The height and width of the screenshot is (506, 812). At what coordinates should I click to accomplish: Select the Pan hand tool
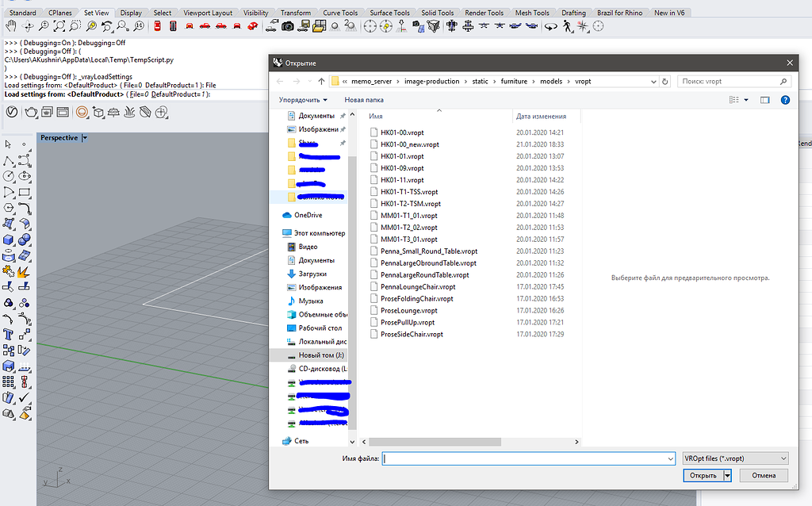(x=11, y=26)
